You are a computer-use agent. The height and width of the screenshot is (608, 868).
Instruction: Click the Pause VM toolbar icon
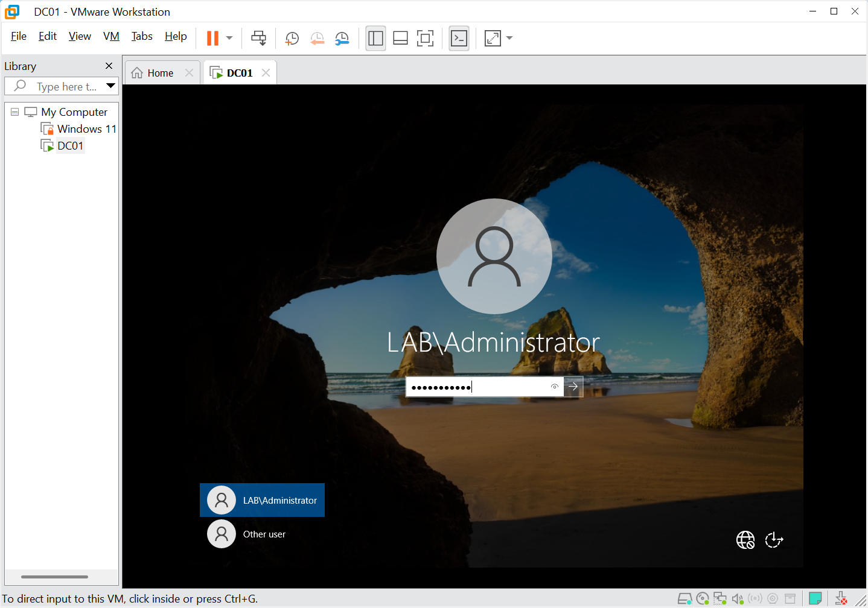pos(212,38)
